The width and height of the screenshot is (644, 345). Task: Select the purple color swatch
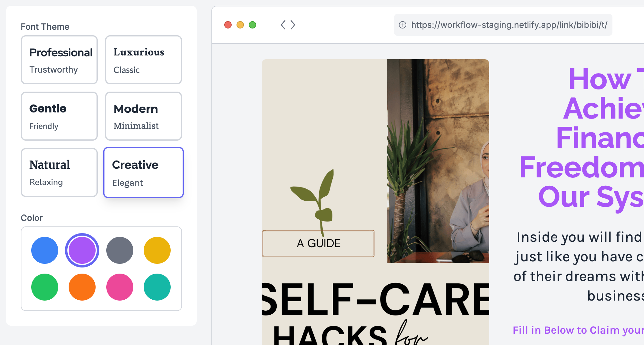click(x=82, y=250)
